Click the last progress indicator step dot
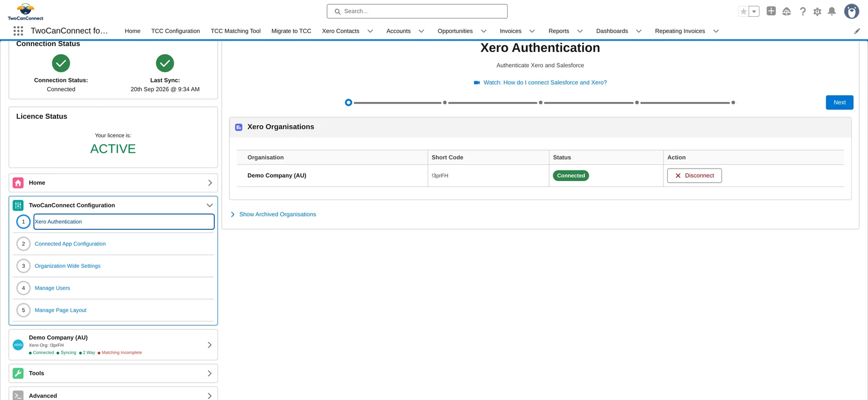868x400 pixels. (733, 102)
